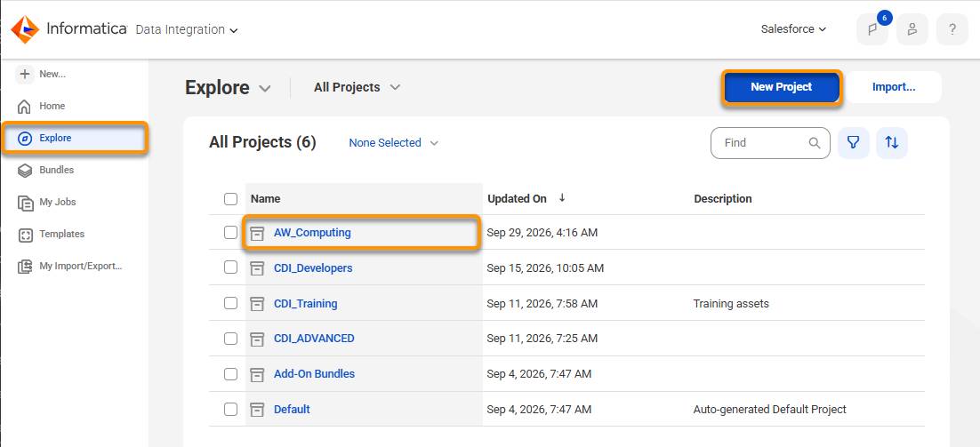Click the Explore compass icon
The image size is (980, 447).
[24, 138]
